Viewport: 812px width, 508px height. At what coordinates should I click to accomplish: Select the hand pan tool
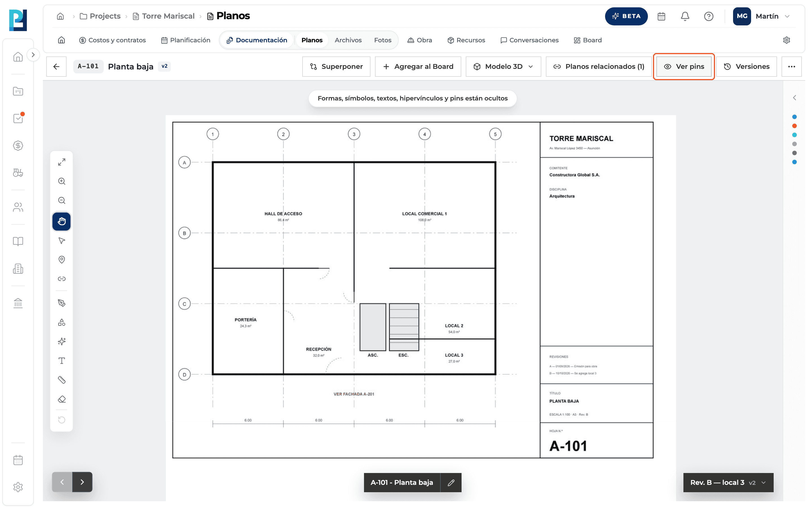(61, 222)
